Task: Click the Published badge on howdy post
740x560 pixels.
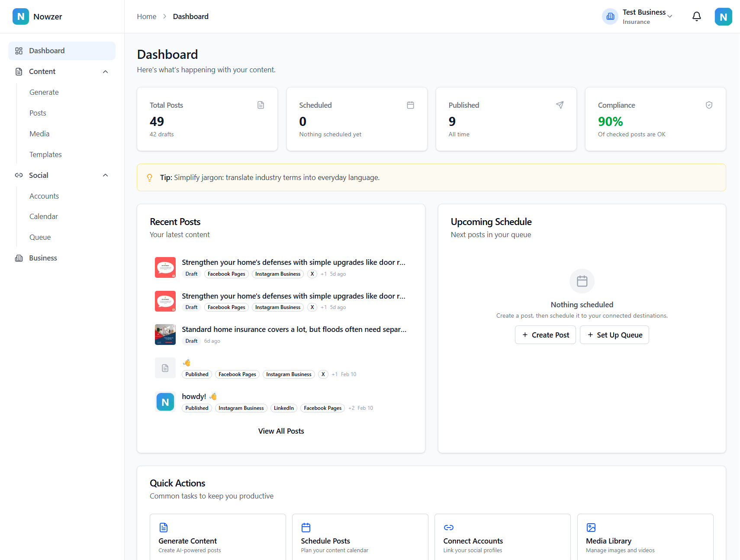Action: pyautogui.click(x=197, y=408)
